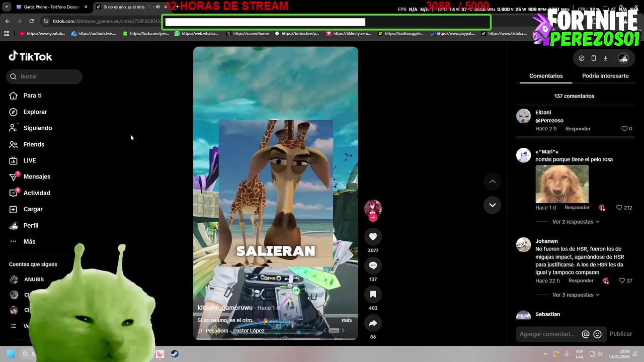Click the mobile phone app icon

(x=594, y=58)
